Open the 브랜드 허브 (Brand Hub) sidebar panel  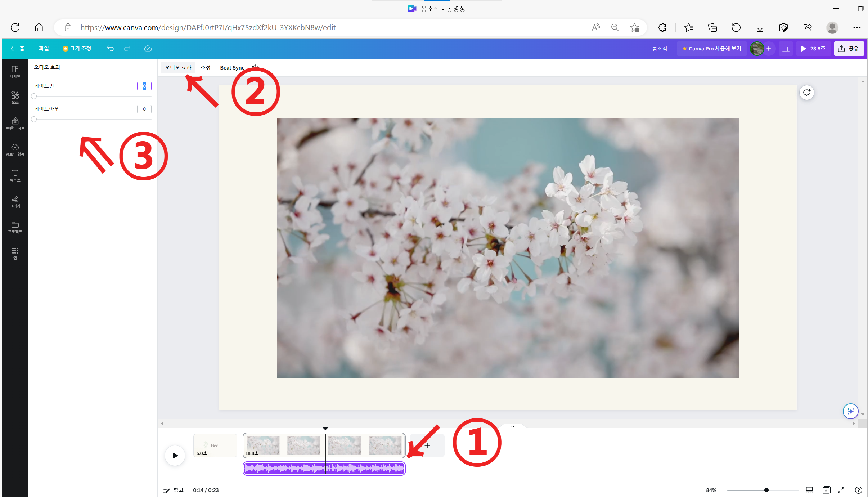click(15, 124)
